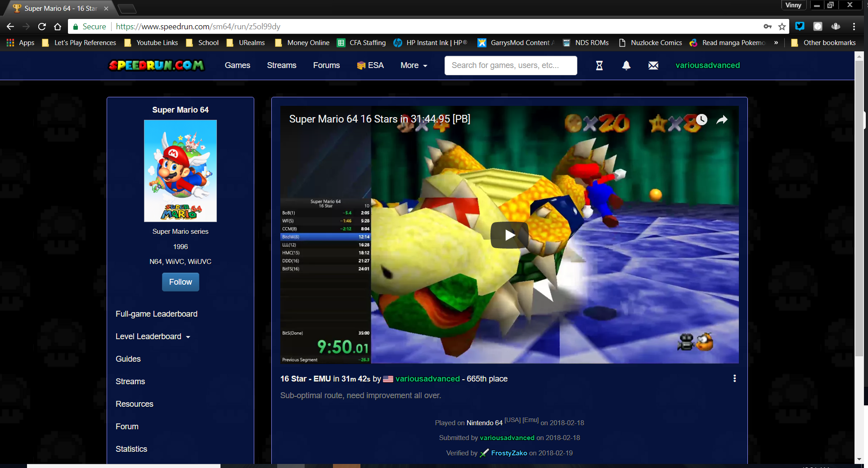The image size is (868, 468).
Task: Click the Follow button
Action: pyautogui.click(x=180, y=282)
